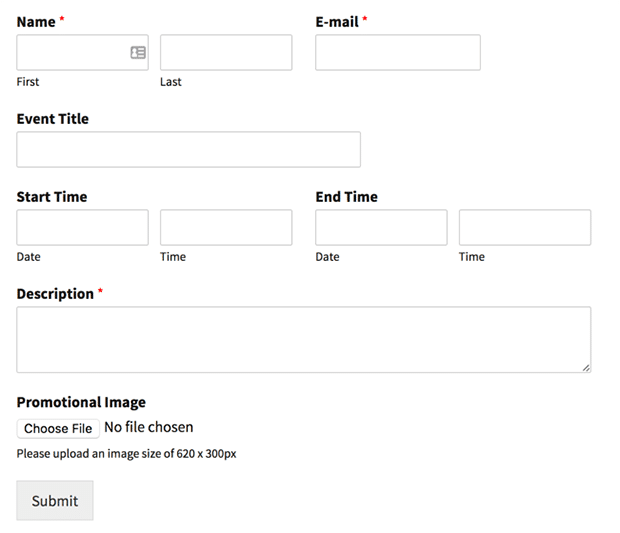Click the E-mail field label

[337, 22]
